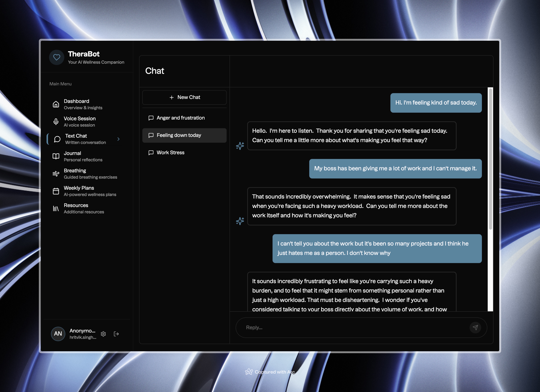Click the logout icon
Screen dimensions: 540x392
tap(116, 334)
